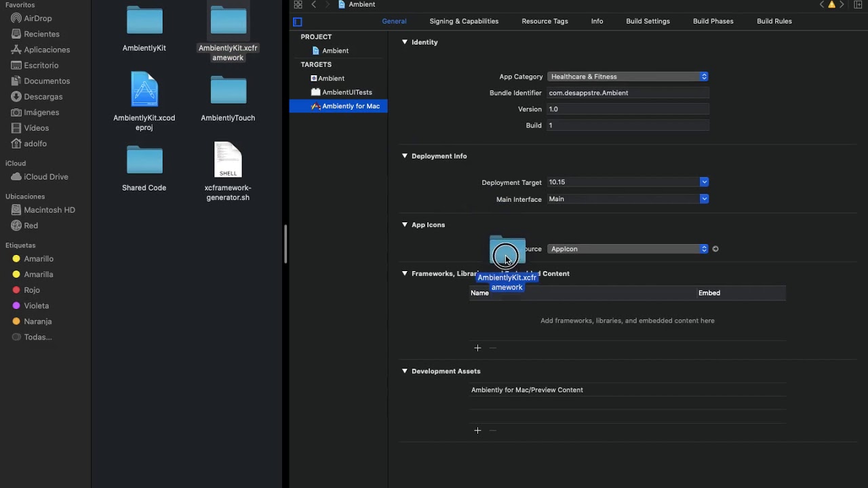
Task: Collapse Frameworks, Libraries section triangle
Action: (x=405, y=273)
